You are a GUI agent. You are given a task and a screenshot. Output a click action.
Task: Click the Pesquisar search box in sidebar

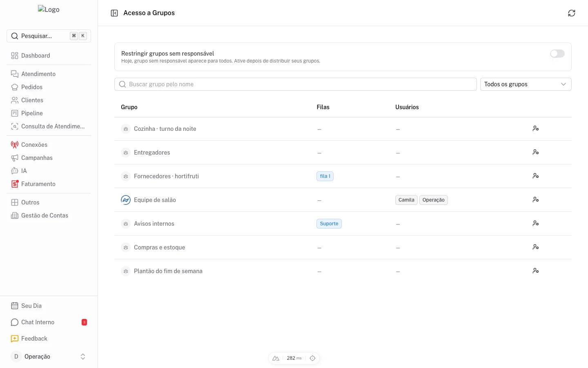coord(49,36)
